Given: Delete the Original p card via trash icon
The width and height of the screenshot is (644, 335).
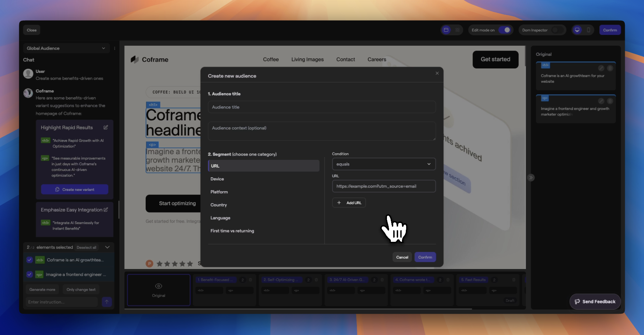Looking at the screenshot, I should [x=610, y=101].
